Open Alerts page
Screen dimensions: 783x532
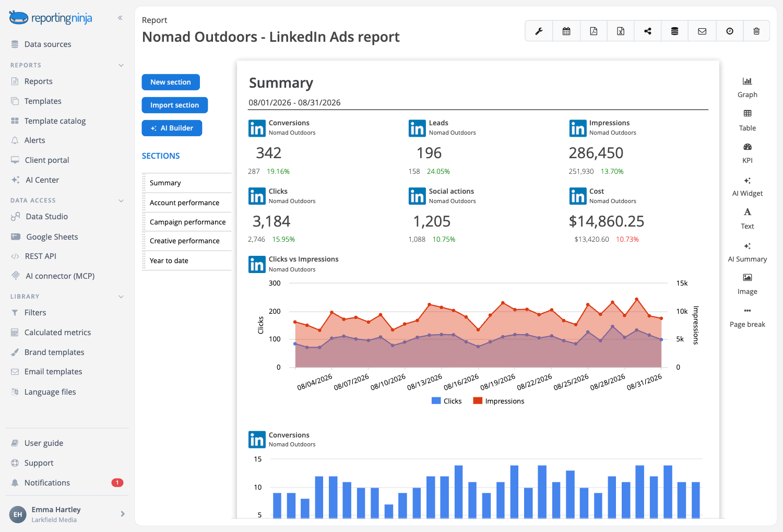tap(34, 140)
